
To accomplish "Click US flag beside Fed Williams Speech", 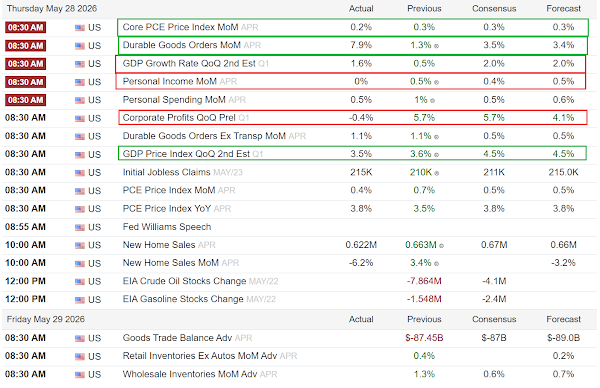I will coord(80,227).
